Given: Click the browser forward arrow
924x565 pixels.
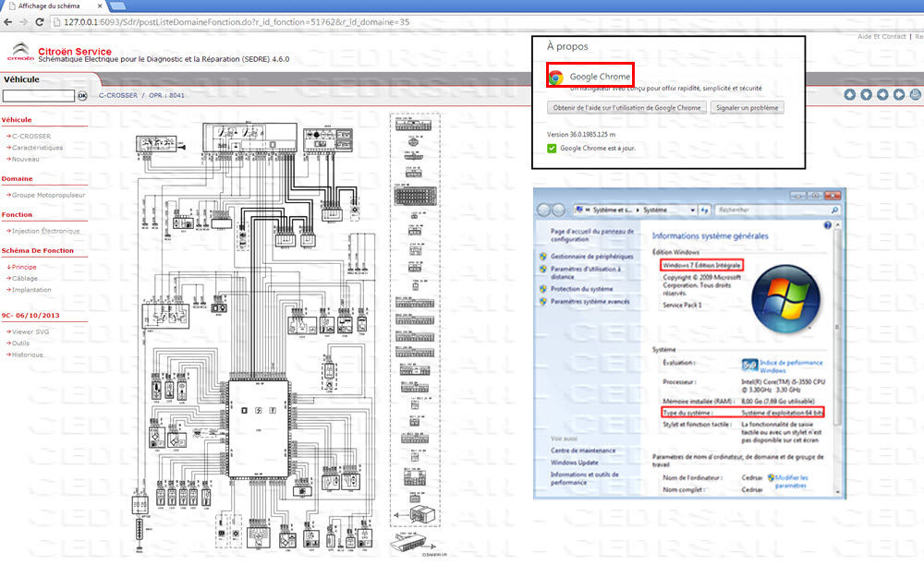Looking at the screenshot, I should 23,22.
